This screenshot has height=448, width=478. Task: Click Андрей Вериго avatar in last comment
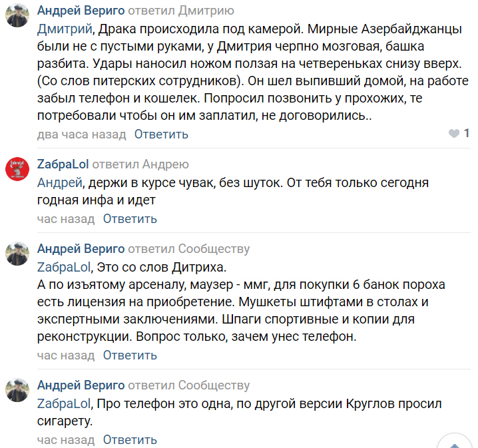click(17, 390)
